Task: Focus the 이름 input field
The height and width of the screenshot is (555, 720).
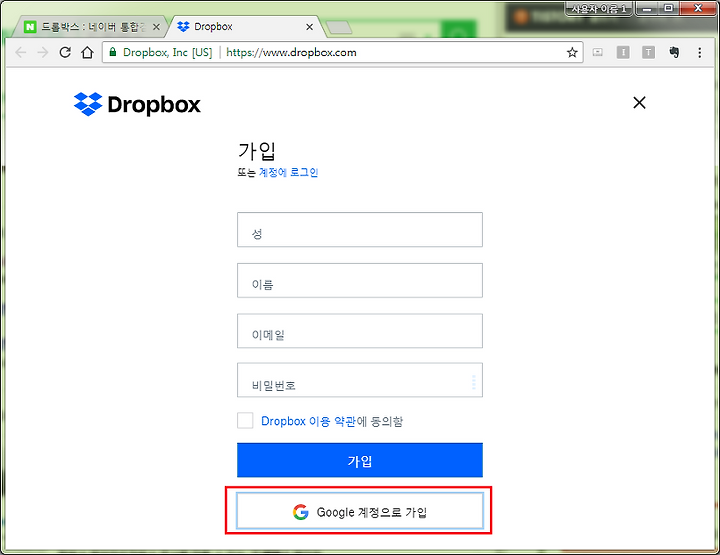Action: pos(360,280)
